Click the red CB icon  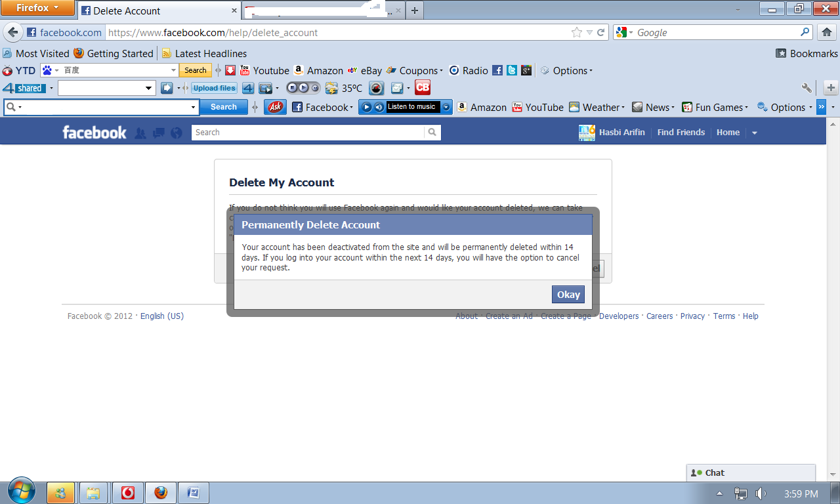tap(423, 87)
